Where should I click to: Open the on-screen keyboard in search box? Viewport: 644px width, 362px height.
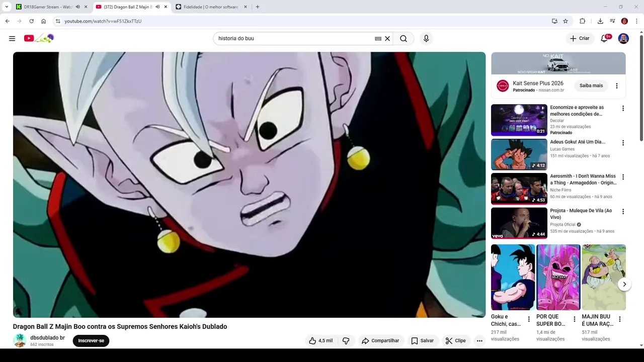(x=378, y=39)
